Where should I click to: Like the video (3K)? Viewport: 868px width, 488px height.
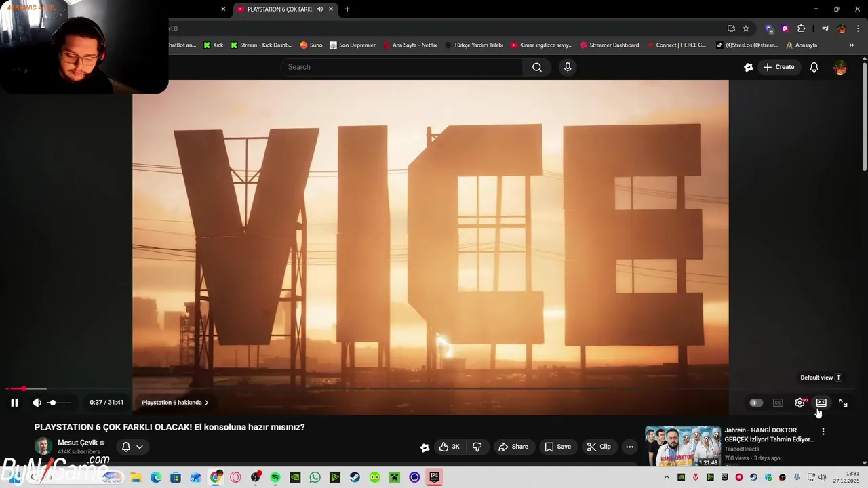pos(449,447)
